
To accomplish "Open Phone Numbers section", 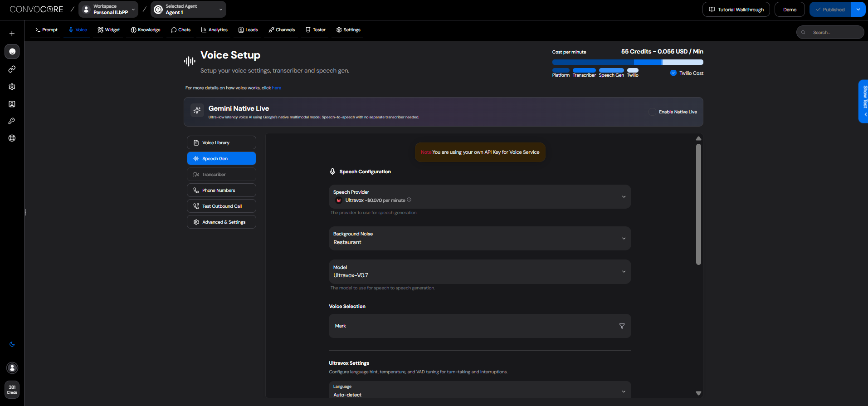I will point(221,190).
